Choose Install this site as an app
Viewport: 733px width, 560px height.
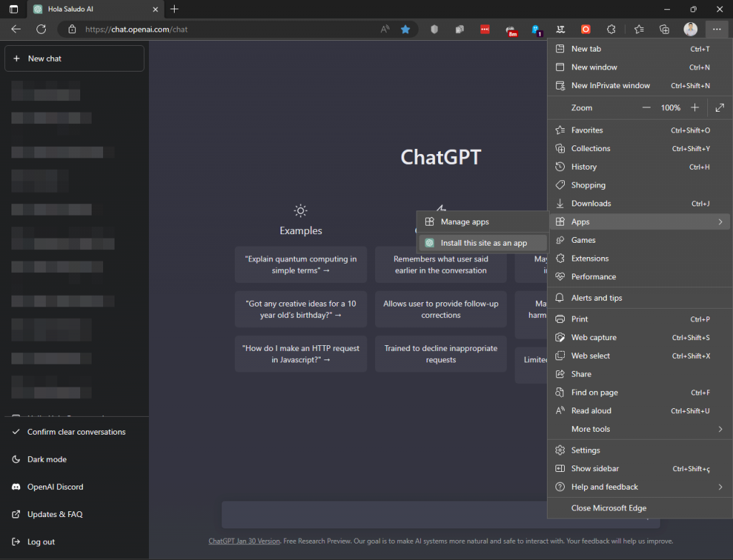[483, 243]
